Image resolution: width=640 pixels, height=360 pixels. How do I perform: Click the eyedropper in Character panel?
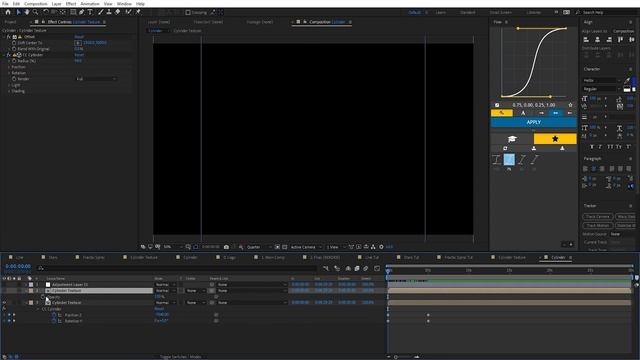pos(627,80)
